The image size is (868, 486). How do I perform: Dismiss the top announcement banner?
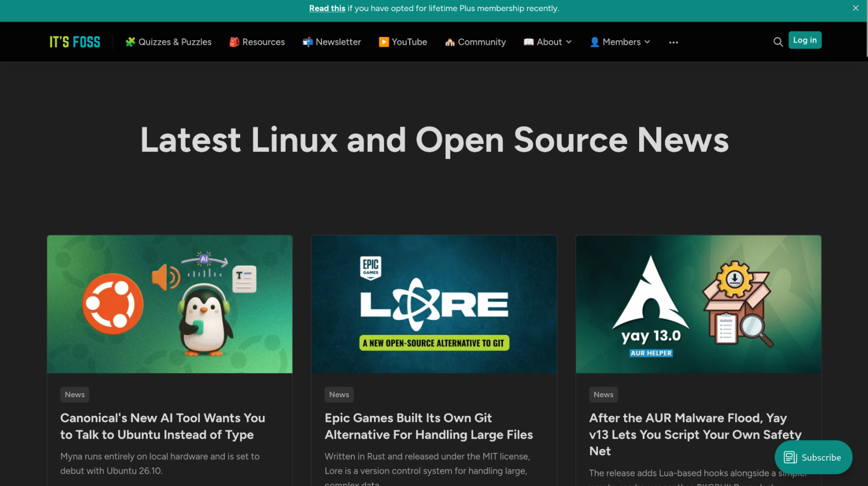point(856,8)
